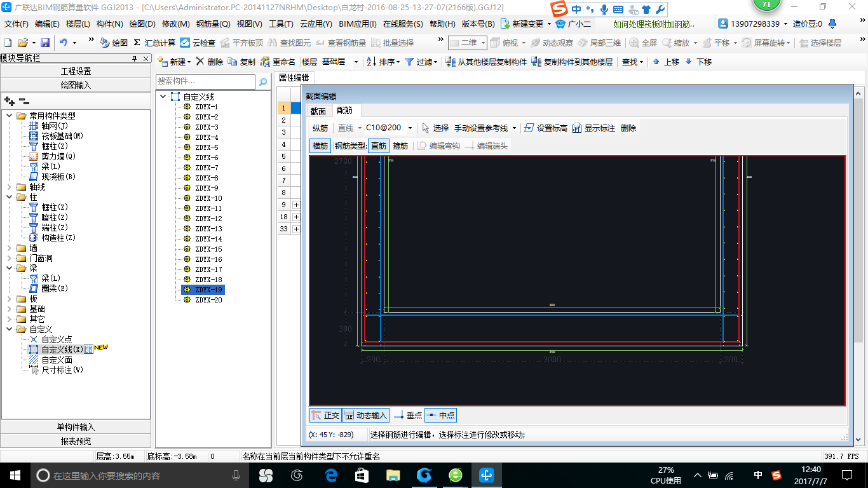Click the search magnifier icon

(262, 82)
